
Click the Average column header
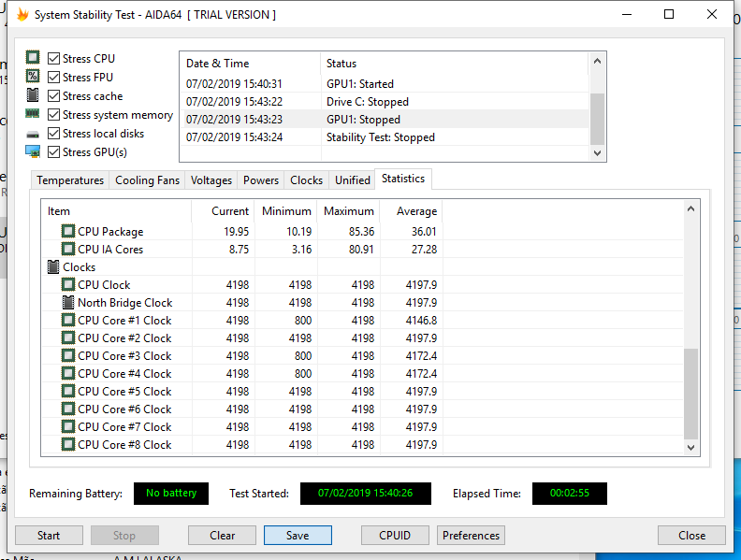coord(411,211)
